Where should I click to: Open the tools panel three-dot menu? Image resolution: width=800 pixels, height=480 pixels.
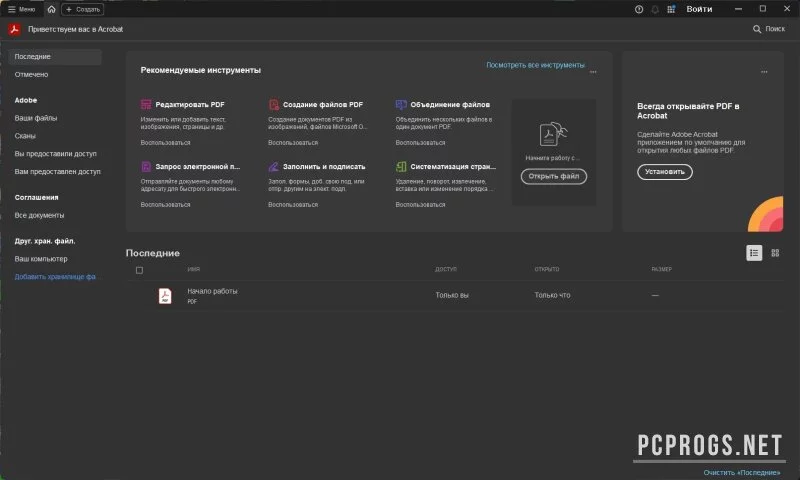(593, 72)
